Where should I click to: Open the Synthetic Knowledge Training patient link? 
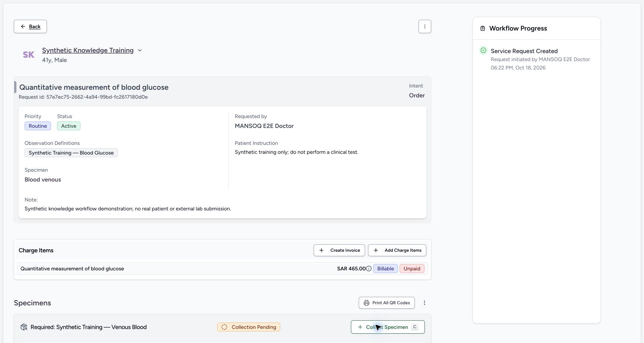tap(88, 50)
